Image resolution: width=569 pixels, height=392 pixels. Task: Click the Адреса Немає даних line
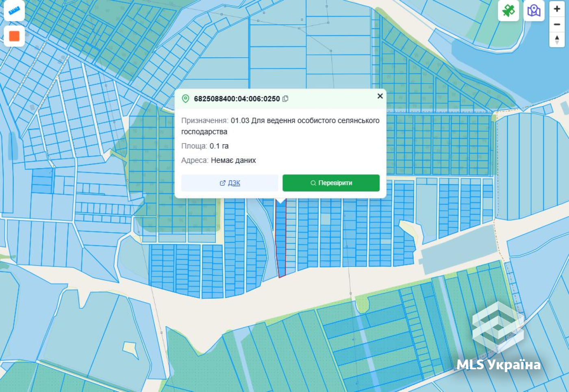pyautogui.click(x=219, y=160)
